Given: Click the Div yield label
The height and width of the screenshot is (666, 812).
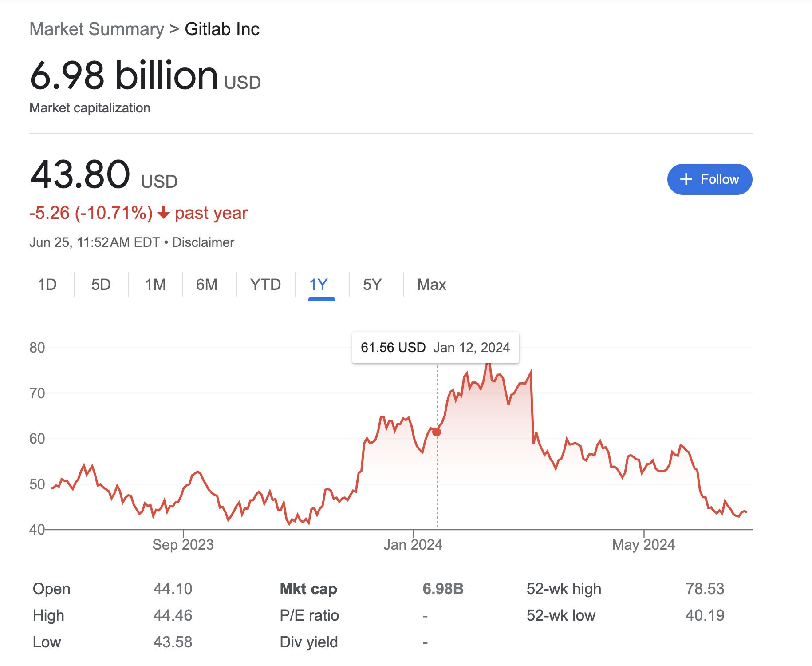Looking at the screenshot, I should (x=309, y=642).
